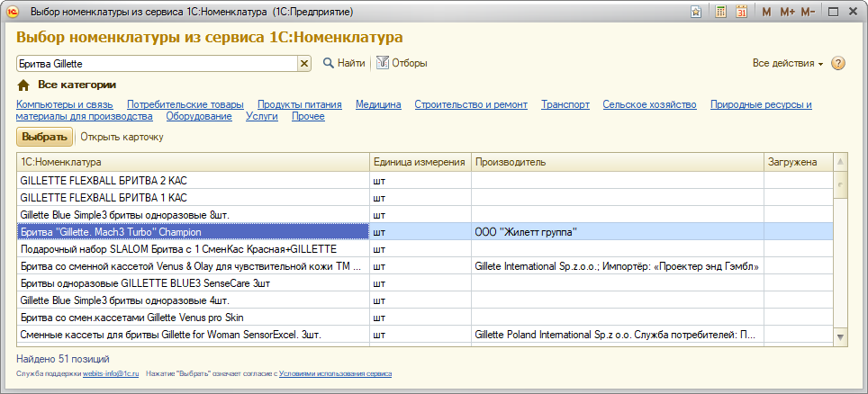Clear the search field with X icon
This screenshot has height=394, width=868.
point(304,64)
